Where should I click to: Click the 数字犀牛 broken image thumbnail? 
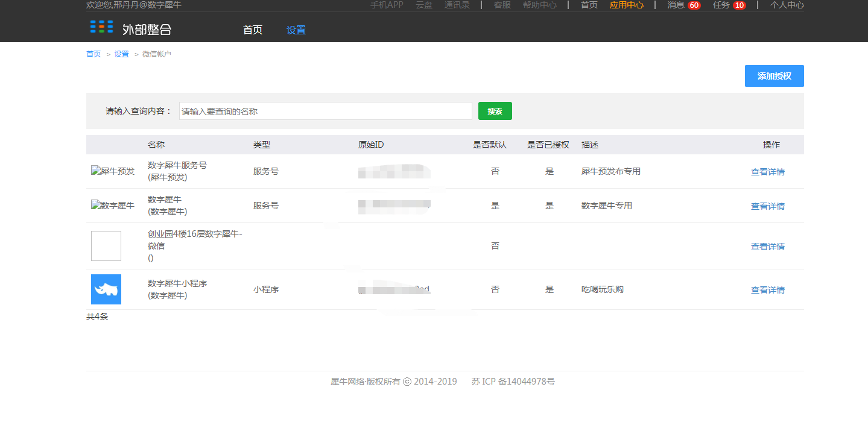(x=113, y=206)
